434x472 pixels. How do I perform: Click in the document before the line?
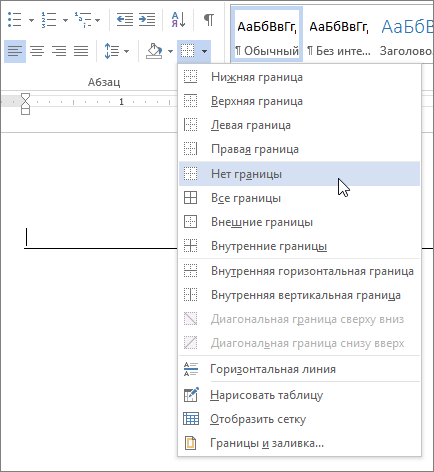(x=26, y=237)
